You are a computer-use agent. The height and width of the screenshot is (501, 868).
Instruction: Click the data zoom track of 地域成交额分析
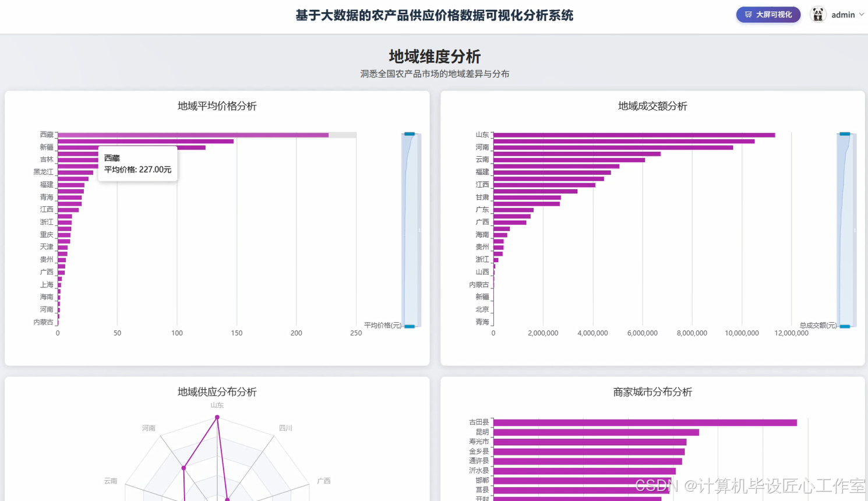846,230
